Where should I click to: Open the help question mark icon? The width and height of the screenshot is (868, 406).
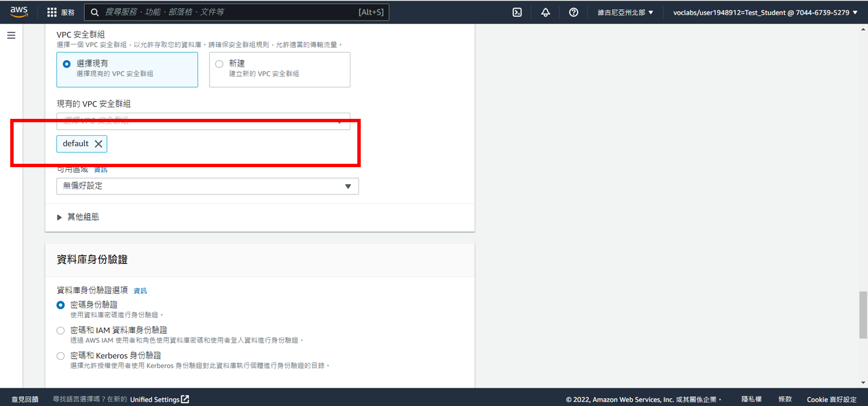click(573, 12)
